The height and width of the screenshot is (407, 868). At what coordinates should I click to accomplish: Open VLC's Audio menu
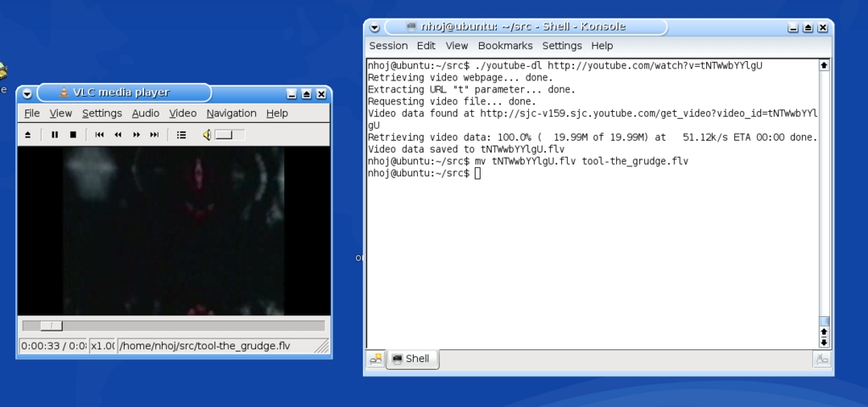pos(145,113)
